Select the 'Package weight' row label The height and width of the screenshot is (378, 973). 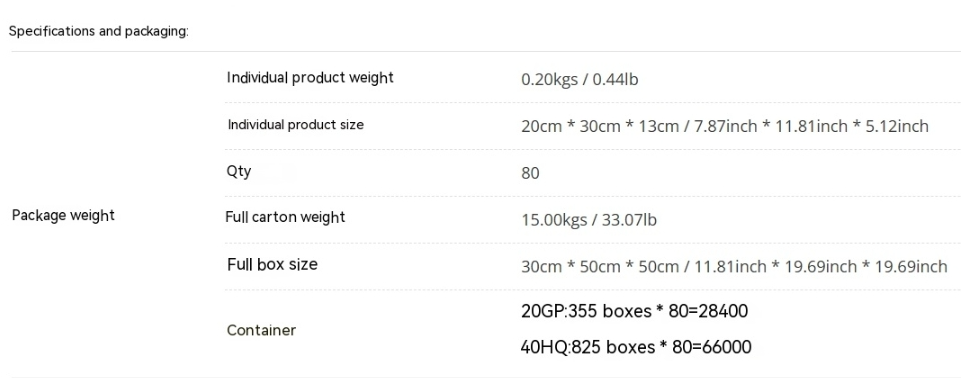(x=63, y=215)
